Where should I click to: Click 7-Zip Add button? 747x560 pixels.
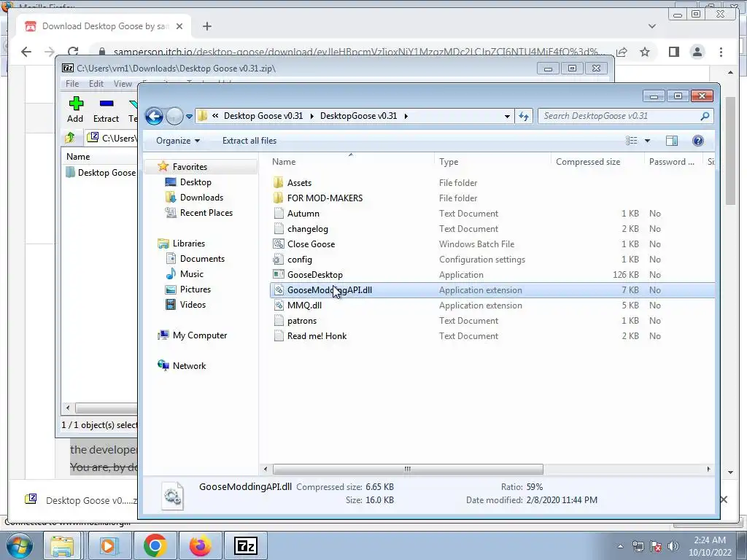coord(75,109)
